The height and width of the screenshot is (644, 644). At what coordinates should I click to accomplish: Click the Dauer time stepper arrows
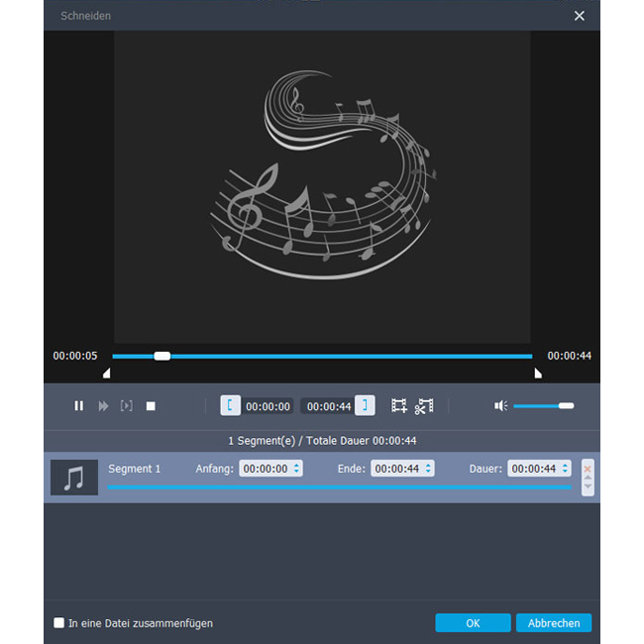pos(566,469)
